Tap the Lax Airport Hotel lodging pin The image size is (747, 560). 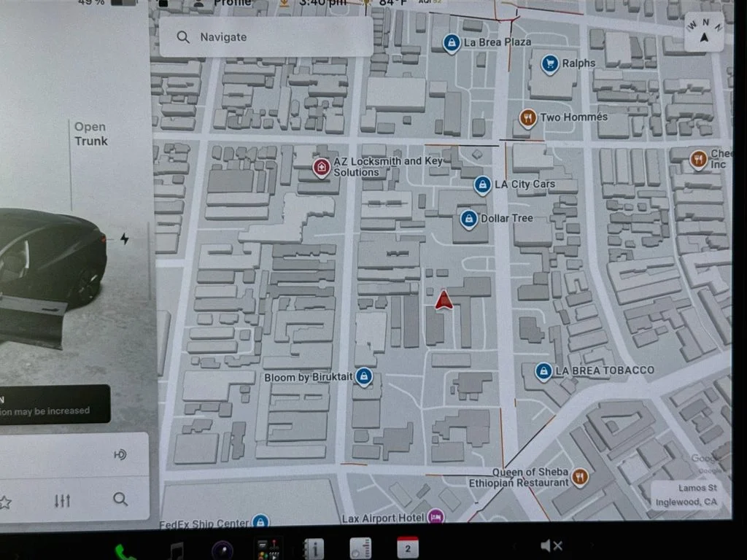436,517
